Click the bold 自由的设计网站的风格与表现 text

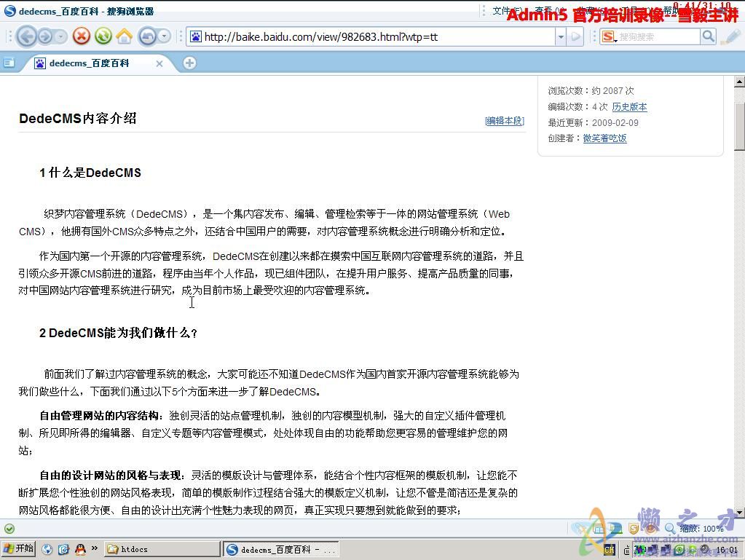(110, 475)
